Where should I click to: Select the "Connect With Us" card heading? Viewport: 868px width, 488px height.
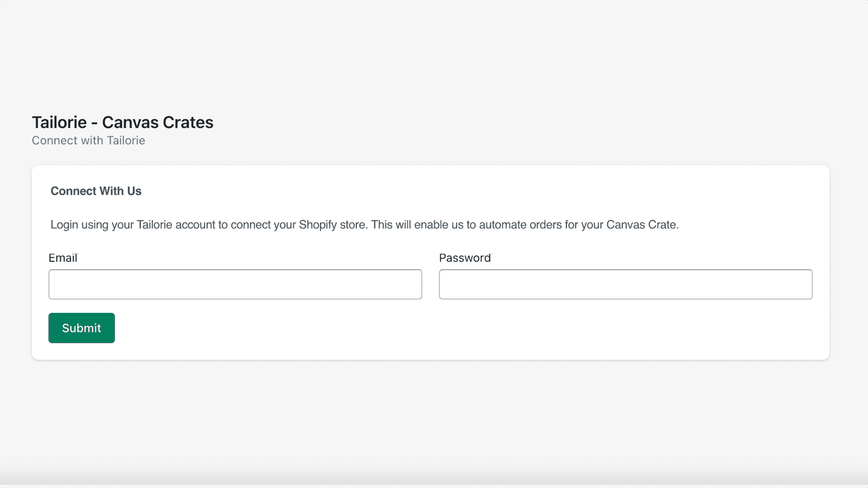(96, 191)
